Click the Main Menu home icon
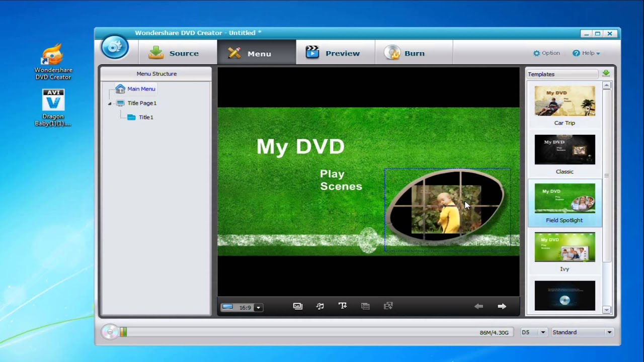Image resolution: width=644 pixels, height=362 pixels. pos(120,88)
